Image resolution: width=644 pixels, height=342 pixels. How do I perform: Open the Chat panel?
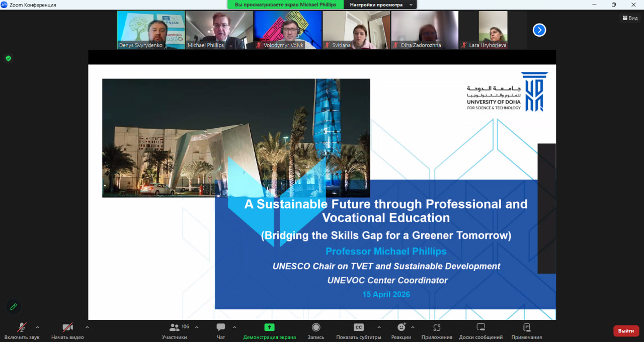pos(220,327)
